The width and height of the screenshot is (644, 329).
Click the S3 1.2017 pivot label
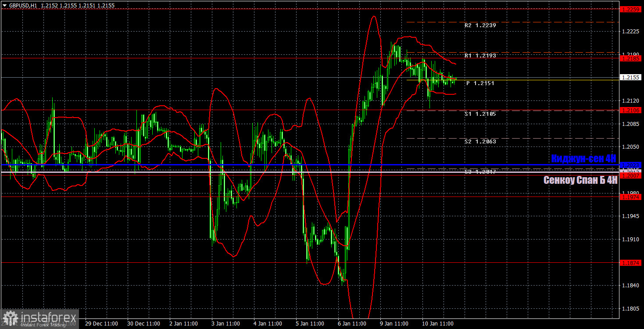pos(480,172)
